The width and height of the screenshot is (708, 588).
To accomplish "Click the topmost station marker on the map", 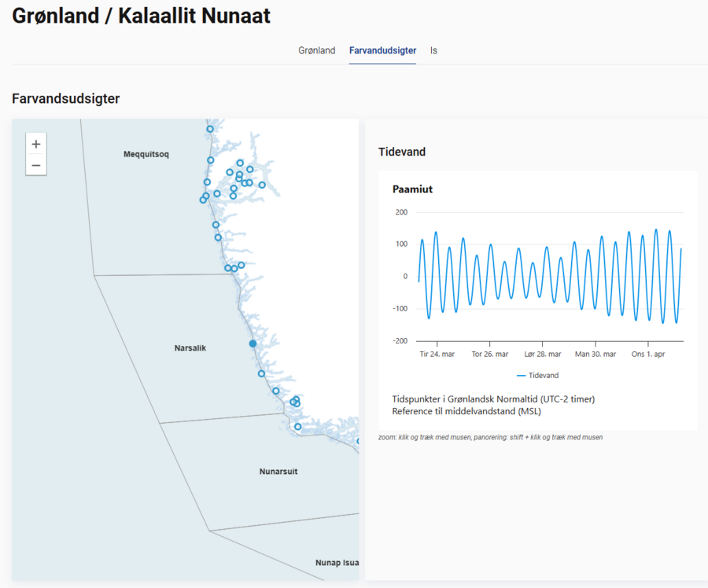I will click(210, 129).
